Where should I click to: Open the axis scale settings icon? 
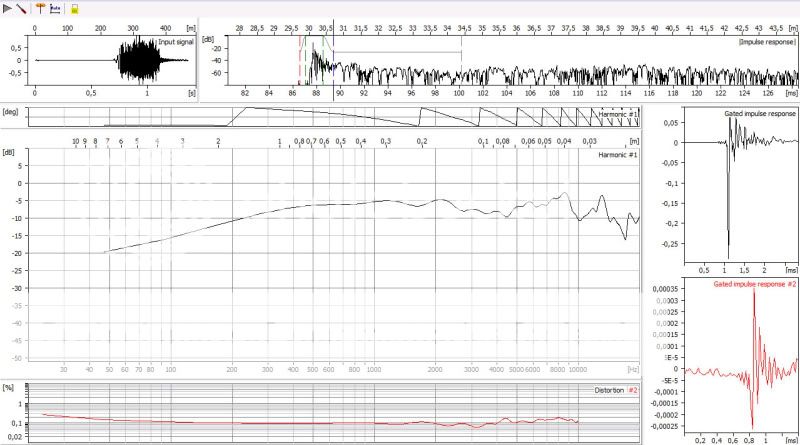(x=56, y=8)
